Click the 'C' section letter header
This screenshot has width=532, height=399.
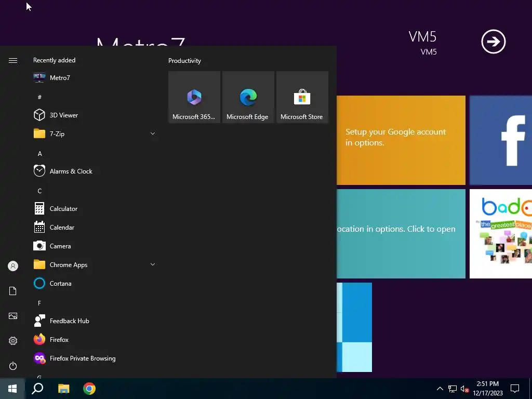[x=39, y=191]
